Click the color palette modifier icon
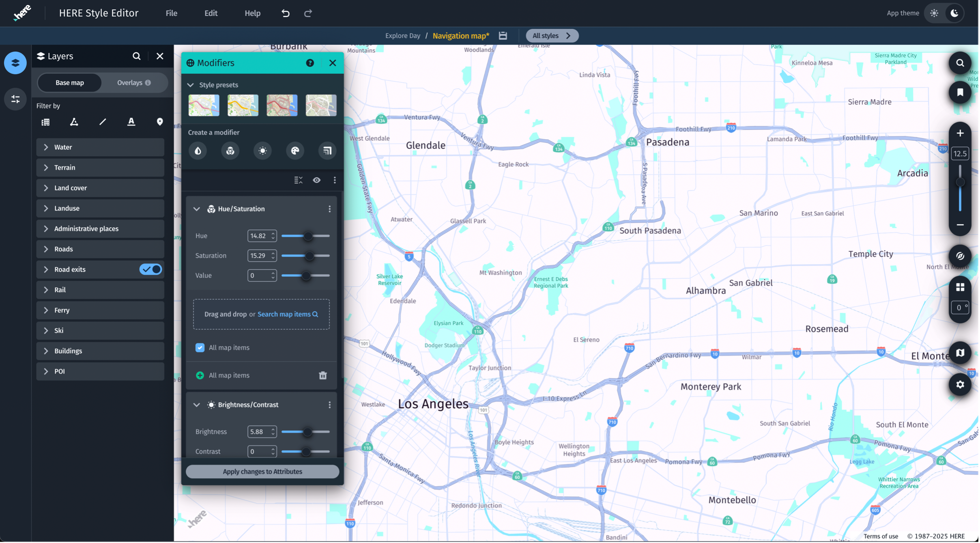Viewport: 980px width, 543px height. [295, 151]
